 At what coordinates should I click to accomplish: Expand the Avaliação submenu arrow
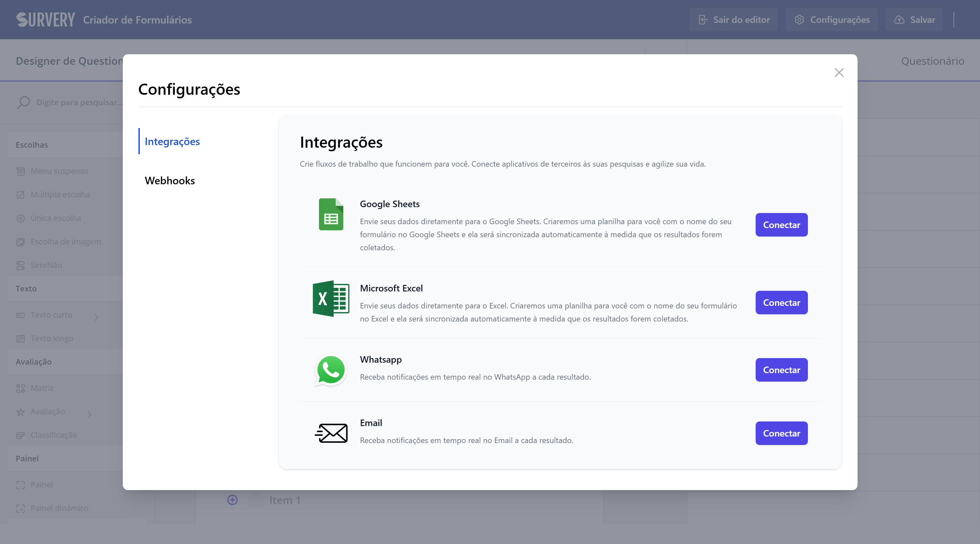(x=89, y=414)
